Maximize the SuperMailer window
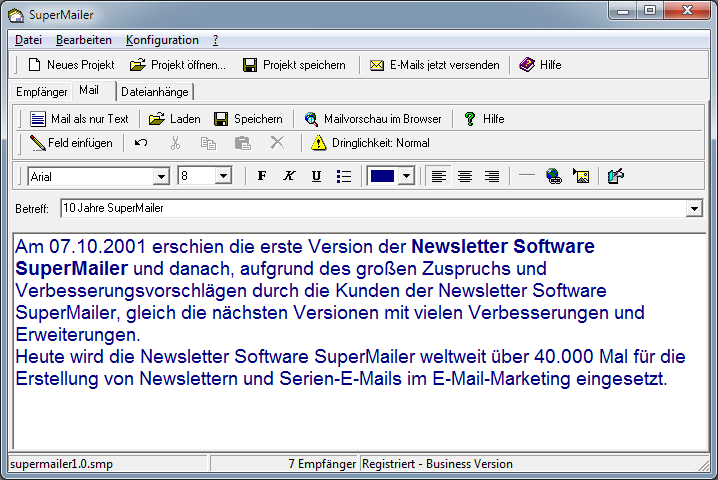Viewport: 718px width, 480px height. [650, 11]
